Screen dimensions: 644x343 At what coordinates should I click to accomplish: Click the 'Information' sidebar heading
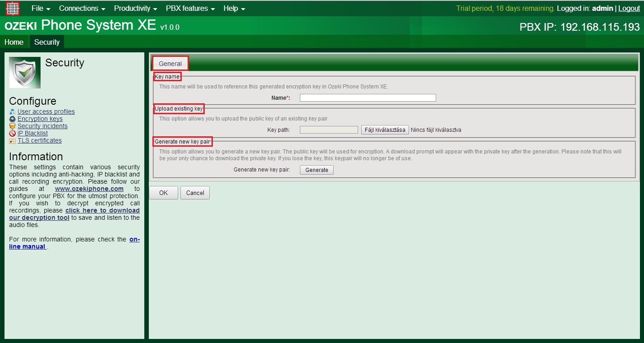tap(36, 157)
